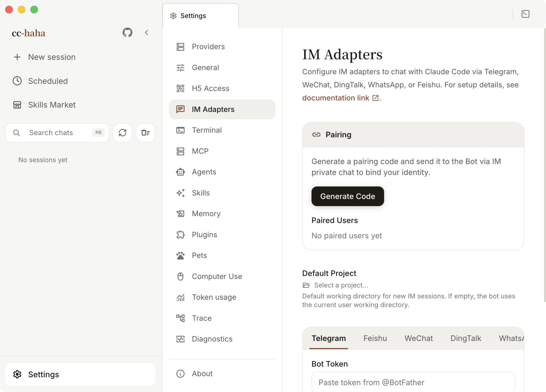Screen dimensions: 546x392
Task: Open the MCP settings section
Action: point(222,151)
